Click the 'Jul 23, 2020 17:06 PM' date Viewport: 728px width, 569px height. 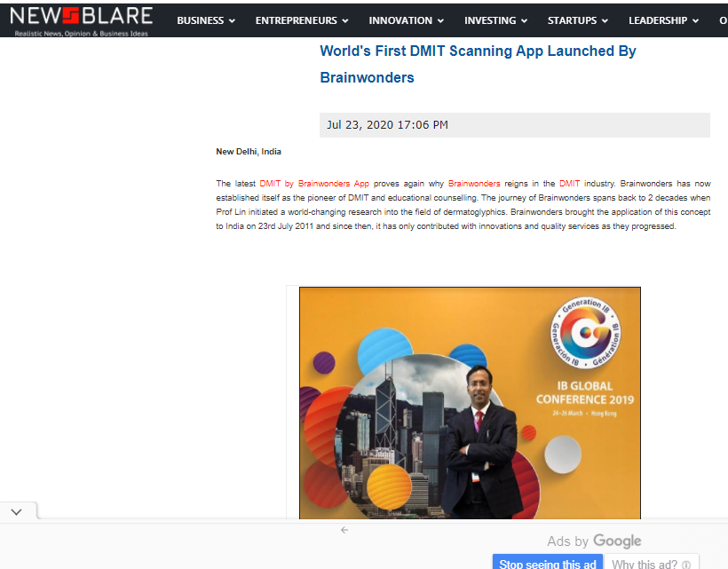pyautogui.click(x=387, y=125)
